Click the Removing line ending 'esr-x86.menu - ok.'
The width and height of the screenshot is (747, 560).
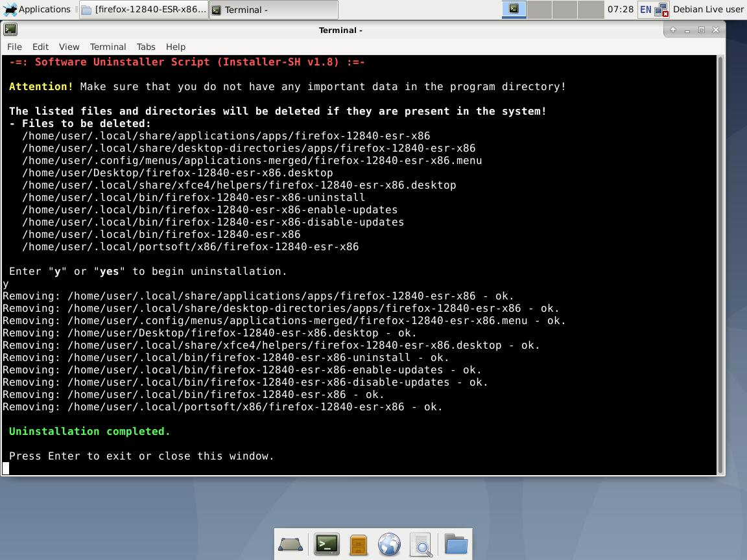click(285, 320)
